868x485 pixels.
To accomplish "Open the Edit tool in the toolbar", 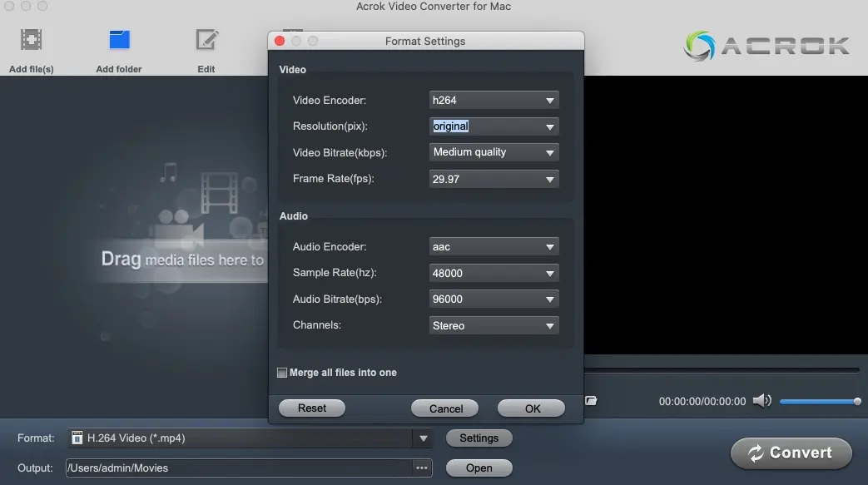I will (x=206, y=40).
